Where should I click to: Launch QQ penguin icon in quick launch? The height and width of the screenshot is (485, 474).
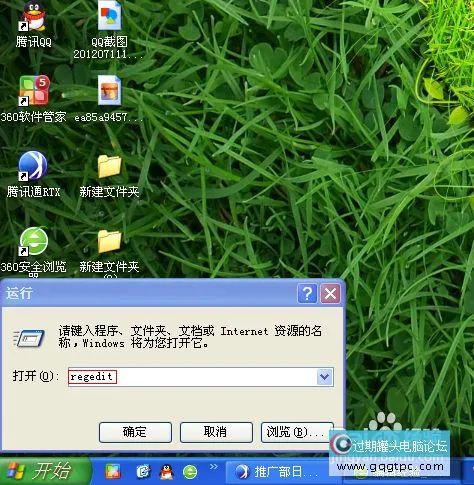[166, 472]
